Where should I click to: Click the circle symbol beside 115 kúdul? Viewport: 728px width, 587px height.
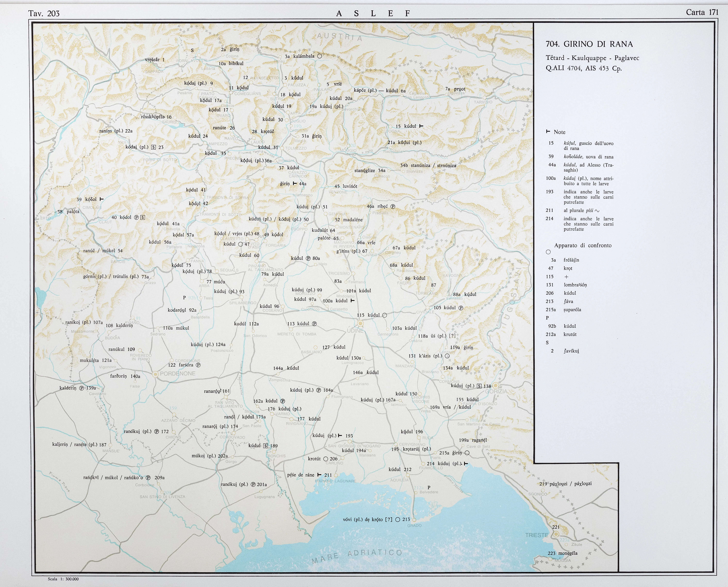tap(385, 315)
